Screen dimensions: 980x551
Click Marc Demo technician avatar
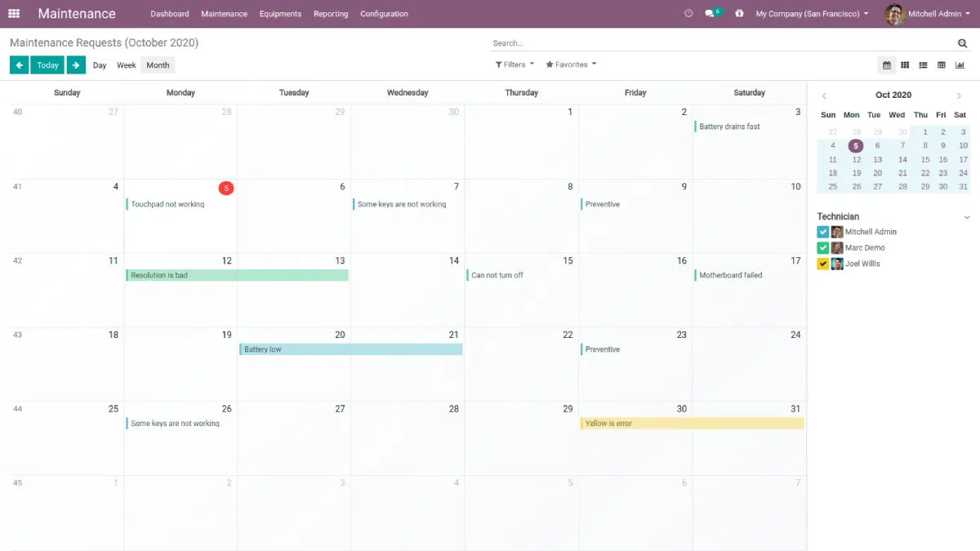tap(837, 248)
